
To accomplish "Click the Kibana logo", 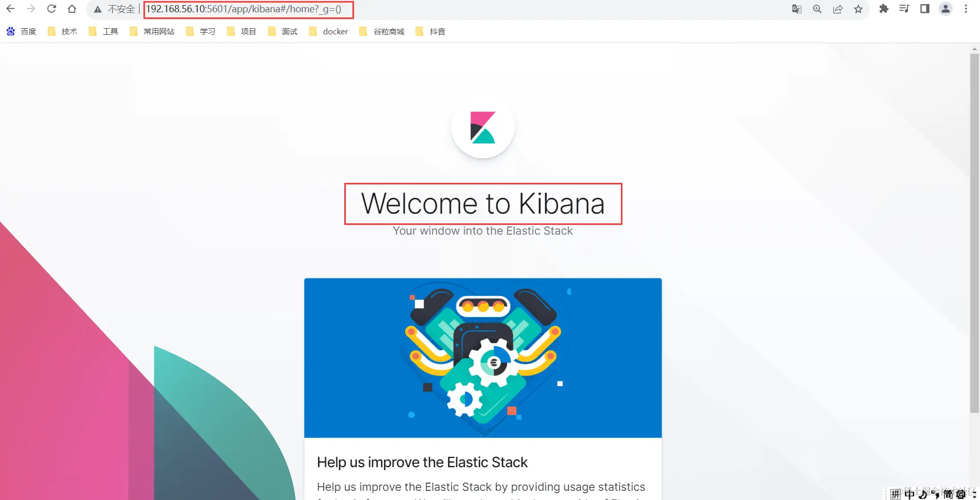I will pyautogui.click(x=483, y=127).
